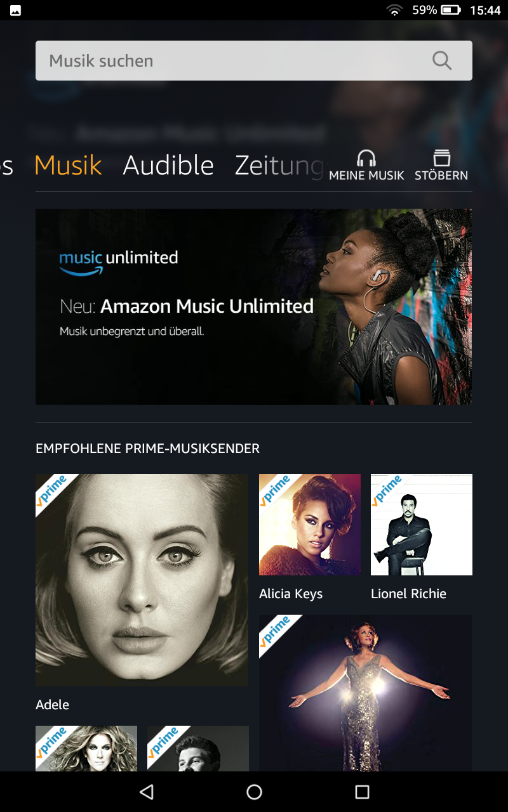Viewport: 508px width, 812px height.
Task: Open the Stöbern browse icon
Action: point(441,158)
